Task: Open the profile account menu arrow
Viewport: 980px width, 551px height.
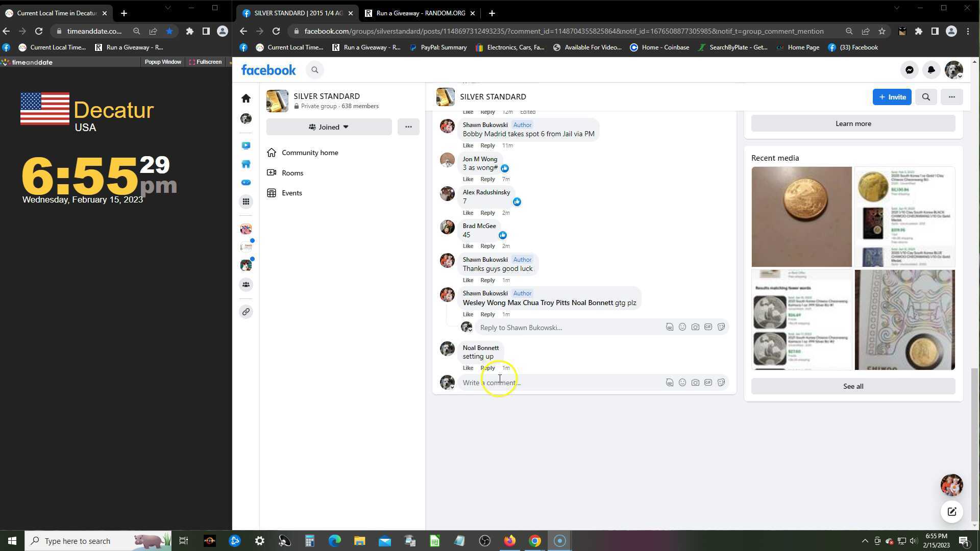Action: [x=960, y=76]
